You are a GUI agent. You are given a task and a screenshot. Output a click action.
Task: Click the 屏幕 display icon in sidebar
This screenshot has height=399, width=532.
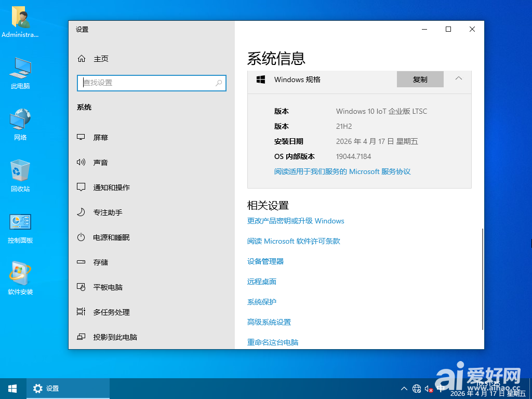click(81, 137)
